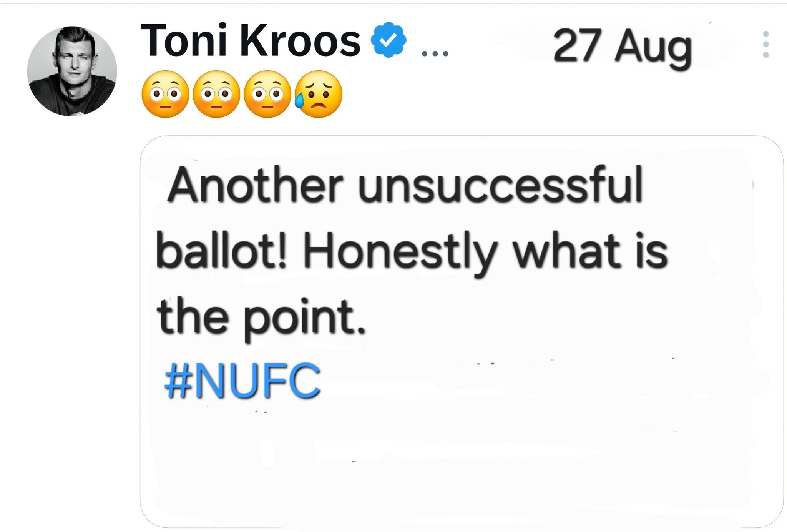The width and height of the screenshot is (787, 532).
Task: Open the #NUFC hashtag
Action: point(242,381)
